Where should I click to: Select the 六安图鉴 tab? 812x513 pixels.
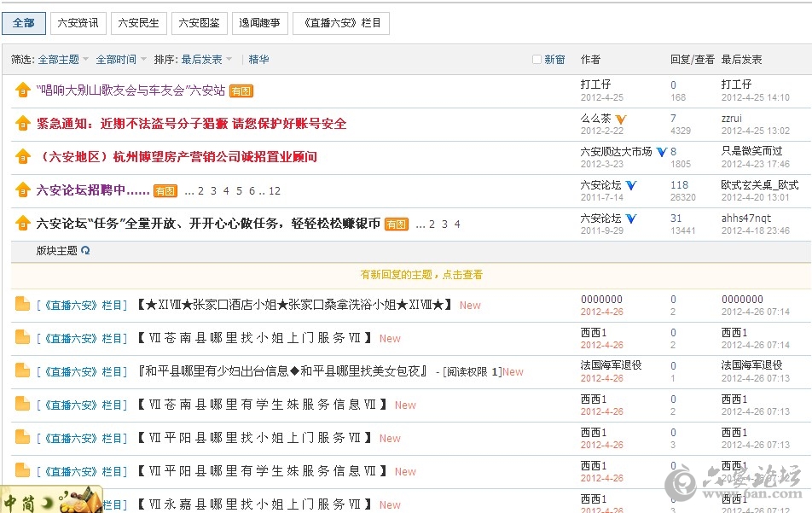199,23
